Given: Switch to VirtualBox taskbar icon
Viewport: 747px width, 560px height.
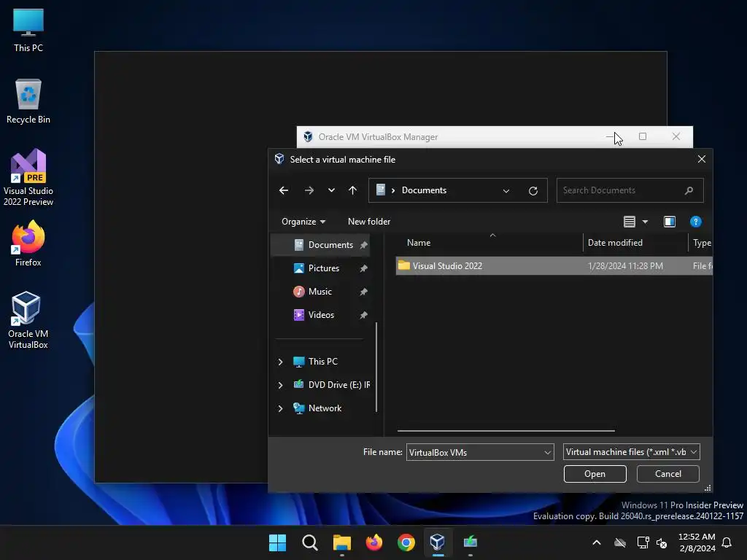Looking at the screenshot, I should [438, 542].
